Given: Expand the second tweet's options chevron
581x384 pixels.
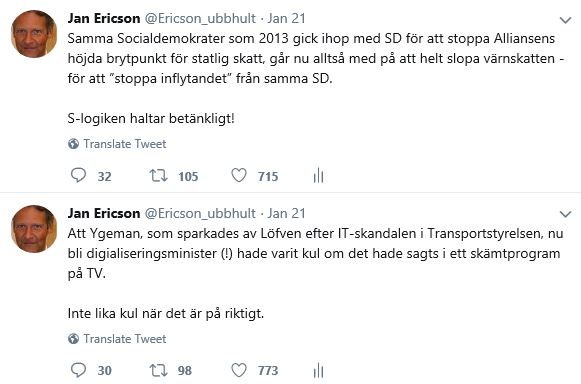Looking at the screenshot, I should pos(565,214).
